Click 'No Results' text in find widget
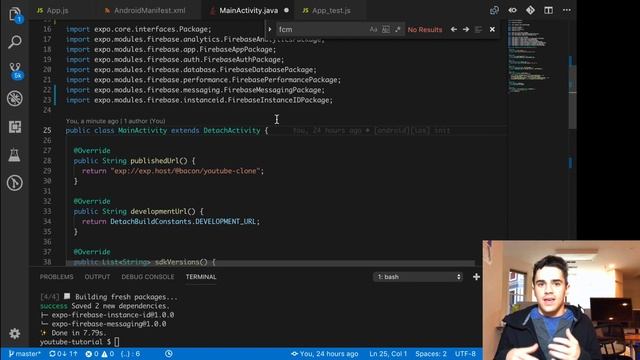 click(x=424, y=29)
